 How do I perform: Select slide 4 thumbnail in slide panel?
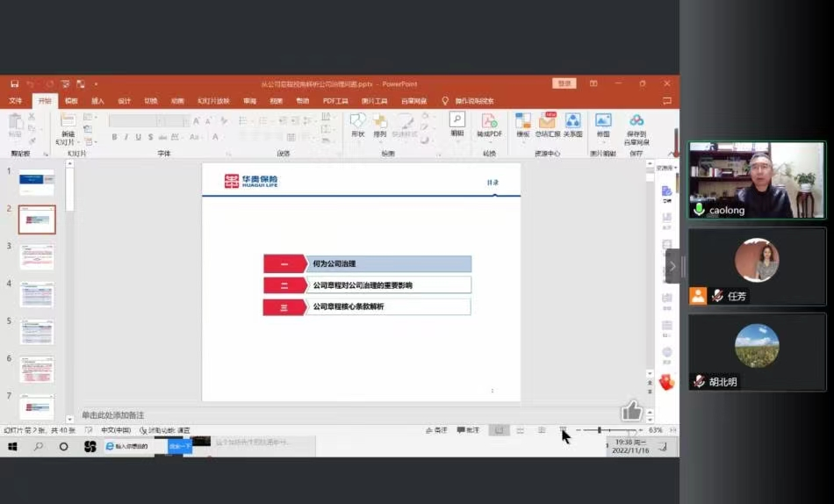[x=37, y=295]
